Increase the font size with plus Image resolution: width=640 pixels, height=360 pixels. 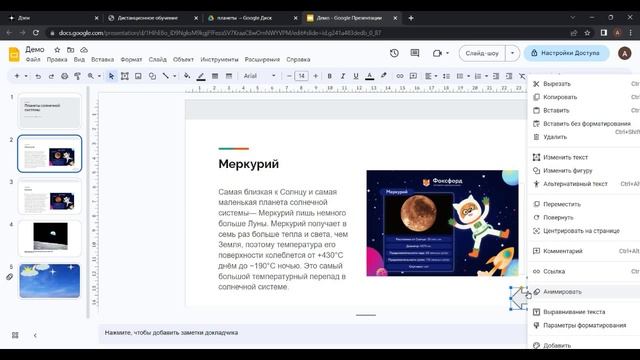(x=315, y=76)
